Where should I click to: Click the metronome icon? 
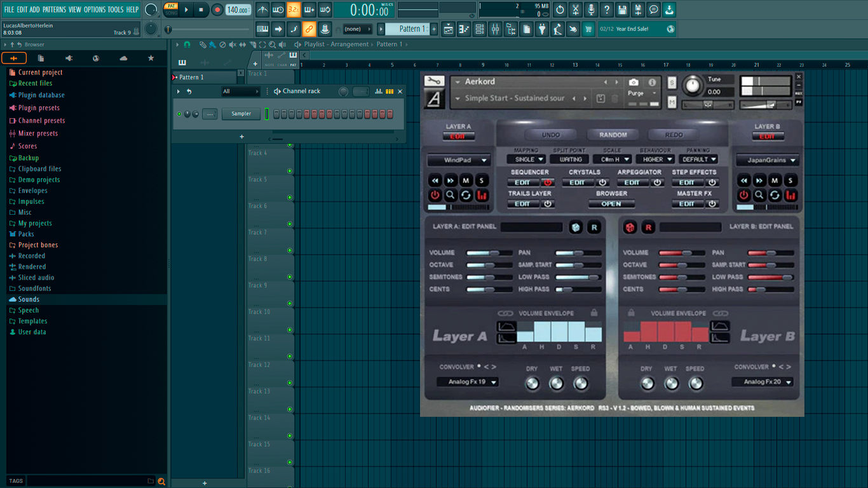(262, 10)
